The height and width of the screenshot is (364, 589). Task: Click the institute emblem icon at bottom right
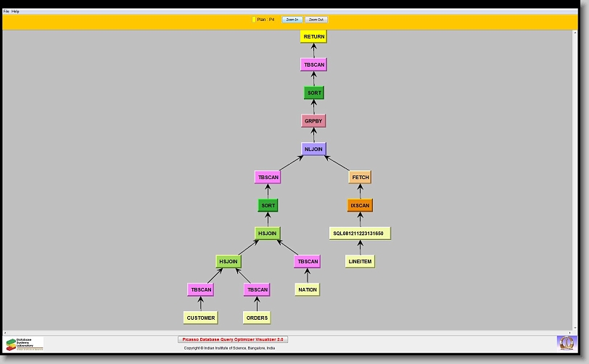click(566, 342)
